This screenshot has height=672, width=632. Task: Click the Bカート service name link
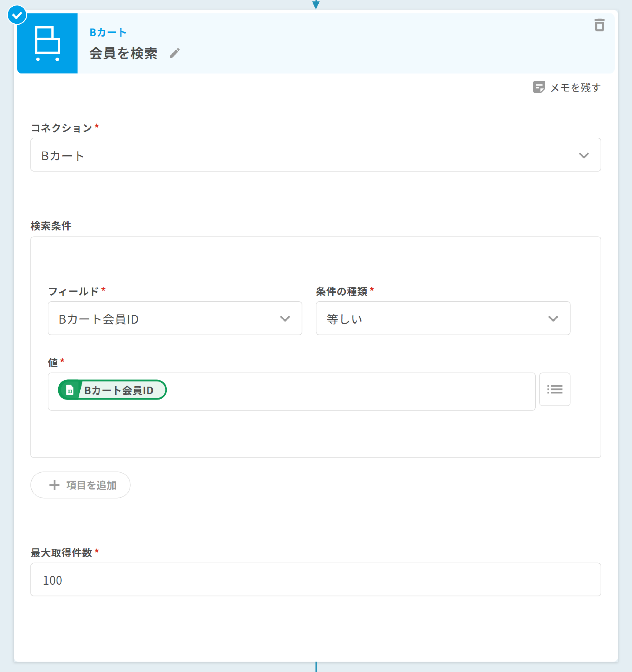(108, 32)
